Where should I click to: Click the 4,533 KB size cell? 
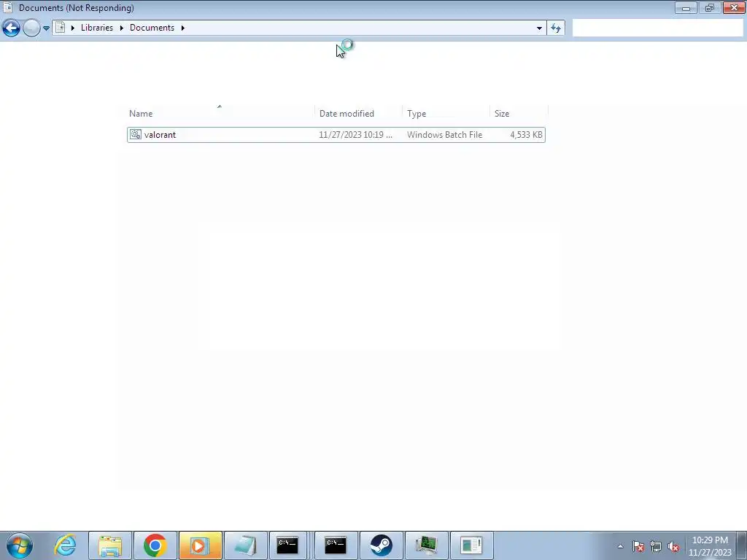526,135
